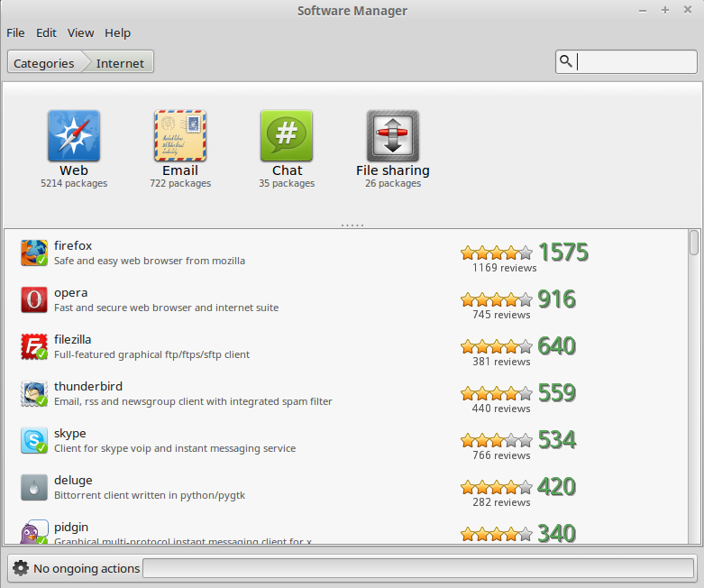Viewport: 704px width, 588px height.
Task: Click "282 reviews" under deluge rating
Action: point(501,502)
